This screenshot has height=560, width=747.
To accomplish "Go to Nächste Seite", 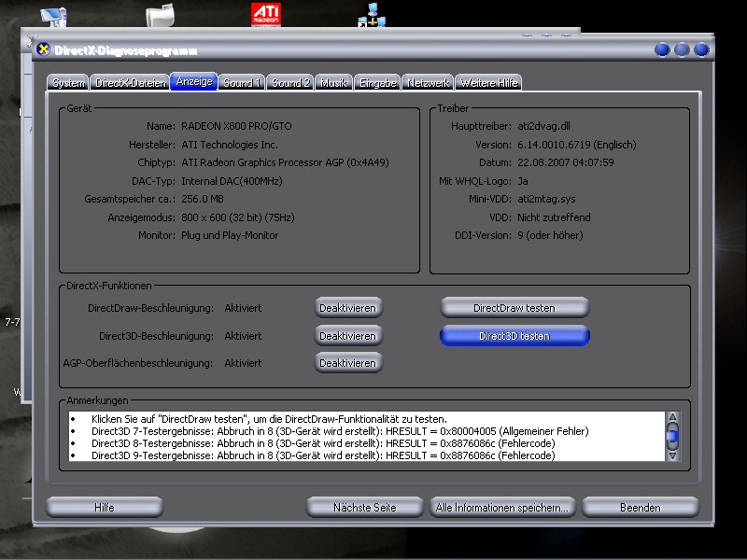I will click(x=365, y=507).
